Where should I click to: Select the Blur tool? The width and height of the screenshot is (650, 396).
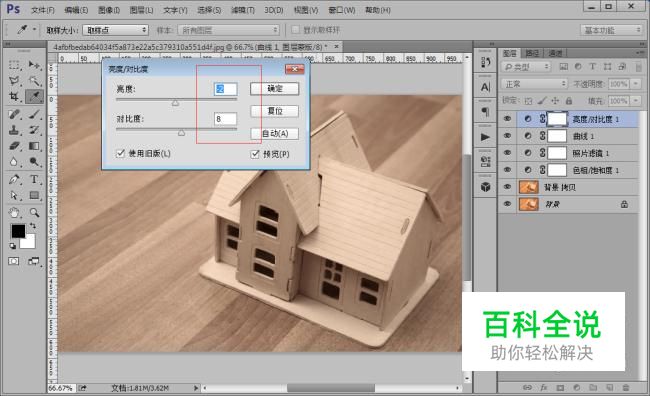pos(14,161)
